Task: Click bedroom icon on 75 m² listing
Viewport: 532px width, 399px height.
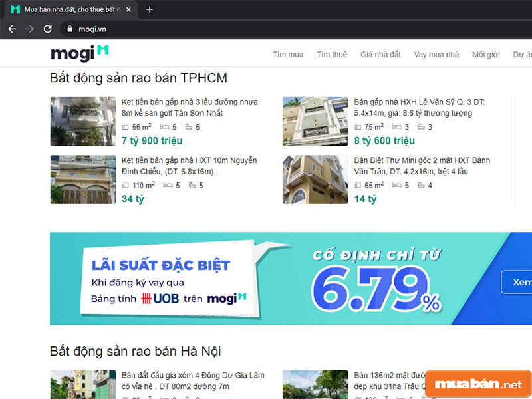Action: tap(397, 127)
